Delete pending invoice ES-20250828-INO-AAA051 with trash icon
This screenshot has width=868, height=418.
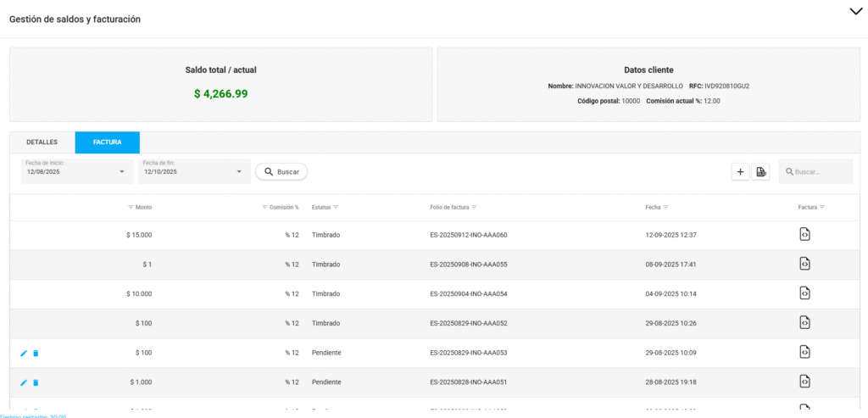(36, 382)
